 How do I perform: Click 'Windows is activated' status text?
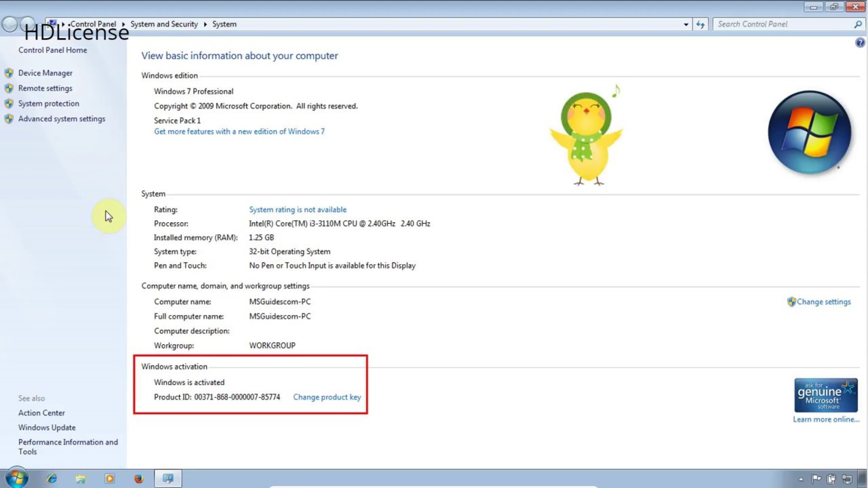189,382
